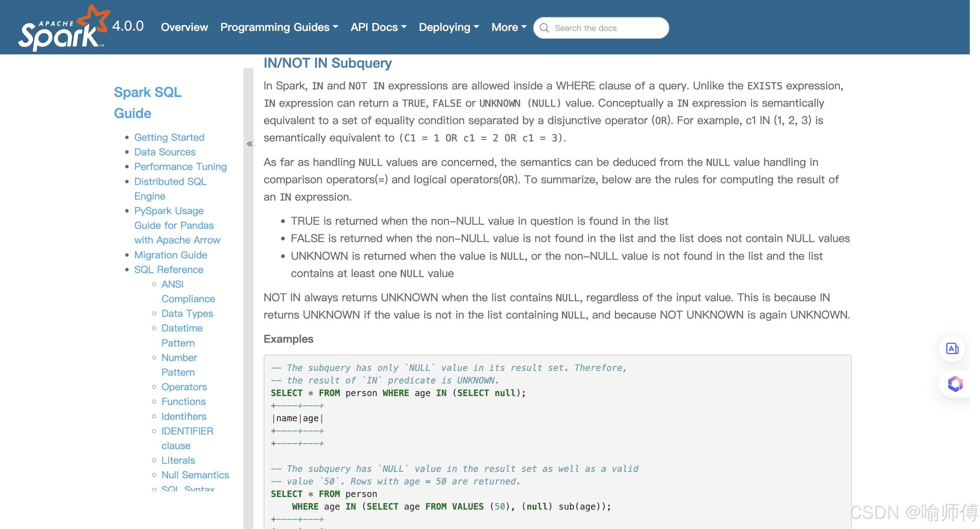The width and height of the screenshot is (980, 529).
Task: Open ANSI Compliance page
Action: pyautogui.click(x=188, y=291)
